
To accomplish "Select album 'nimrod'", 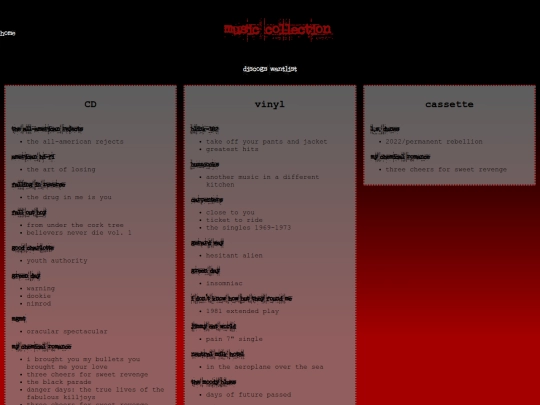I will click(39, 304).
